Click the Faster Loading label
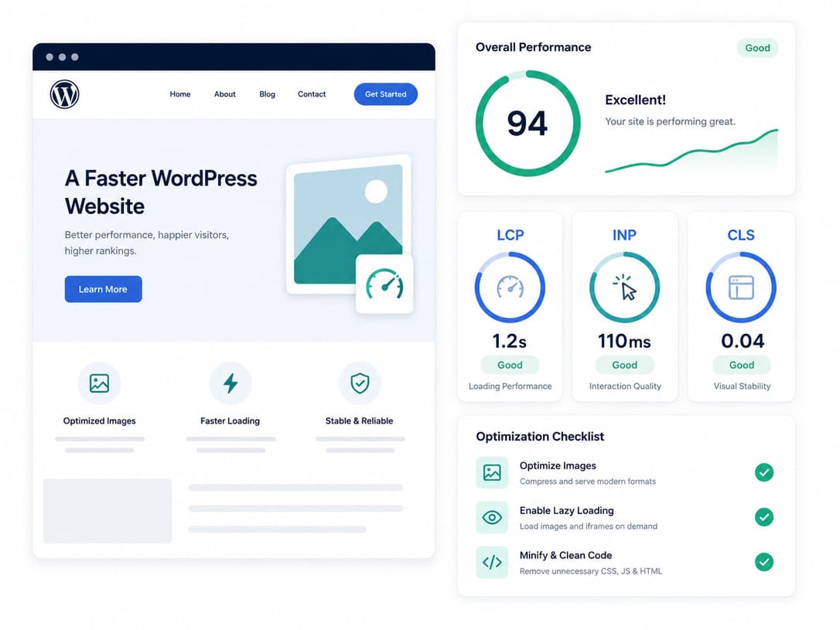840x630 pixels. pos(230,421)
